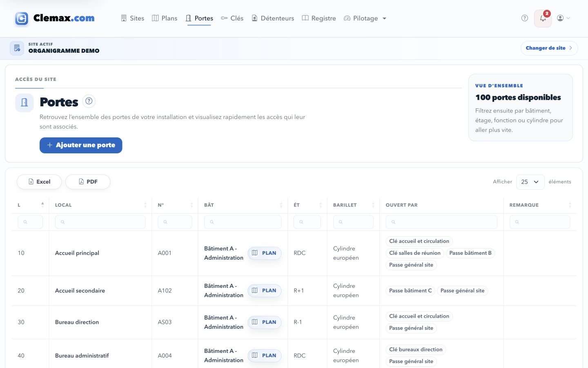
Task: Focus the N° column filter field
Action: pos(175,222)
